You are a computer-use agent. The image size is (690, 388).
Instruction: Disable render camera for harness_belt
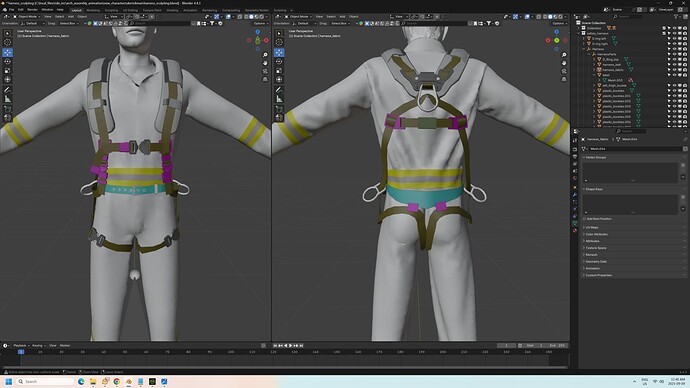point(685,65)
